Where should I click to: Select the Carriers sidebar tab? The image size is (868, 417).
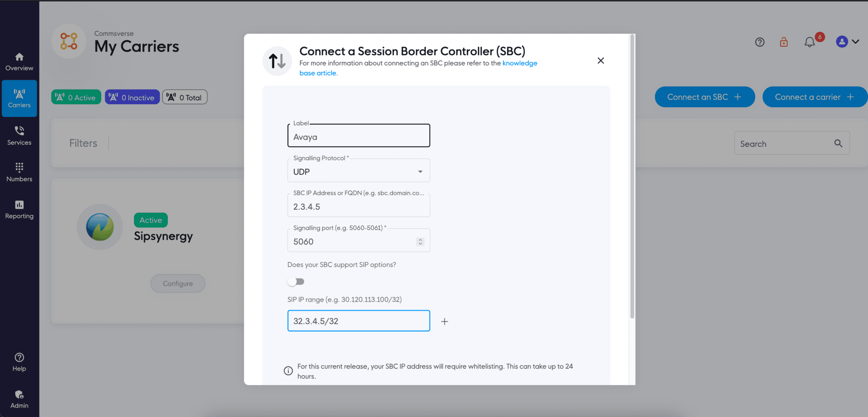(x=19, y=98)
